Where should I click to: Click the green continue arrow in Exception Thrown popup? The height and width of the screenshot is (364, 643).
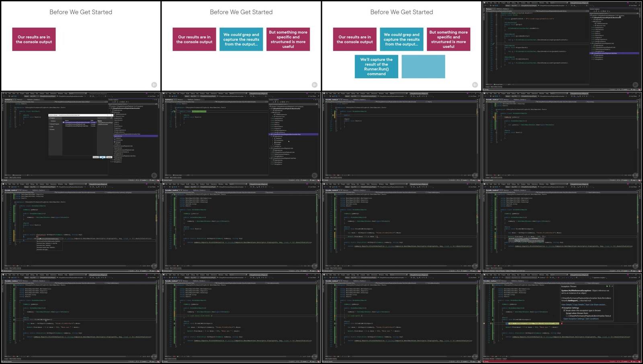(607, 286)
